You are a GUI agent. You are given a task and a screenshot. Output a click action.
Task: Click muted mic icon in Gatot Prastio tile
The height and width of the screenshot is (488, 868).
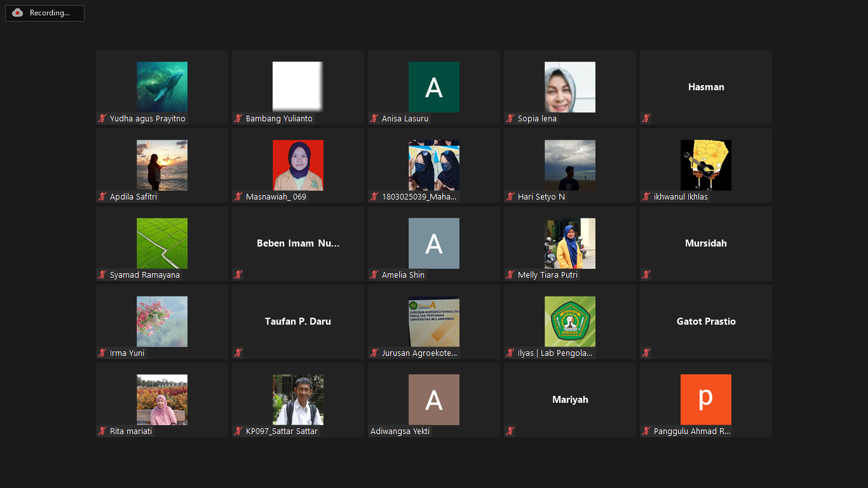point(646,353)
